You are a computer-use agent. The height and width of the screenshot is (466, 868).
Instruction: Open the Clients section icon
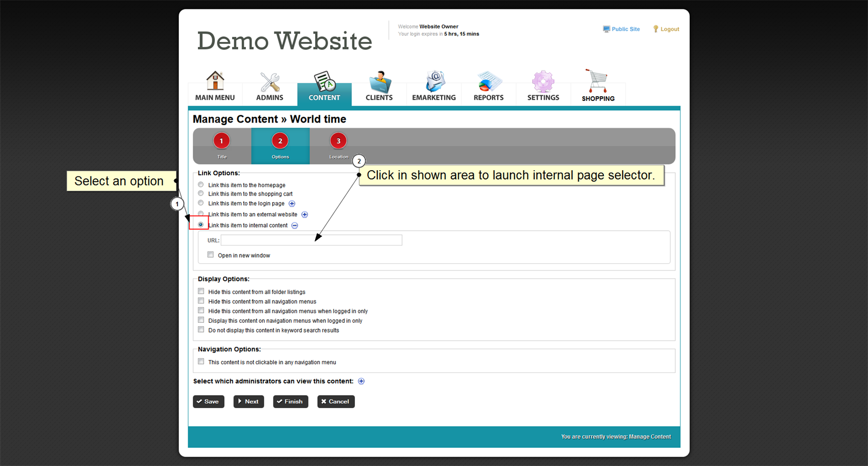(379, 82)
